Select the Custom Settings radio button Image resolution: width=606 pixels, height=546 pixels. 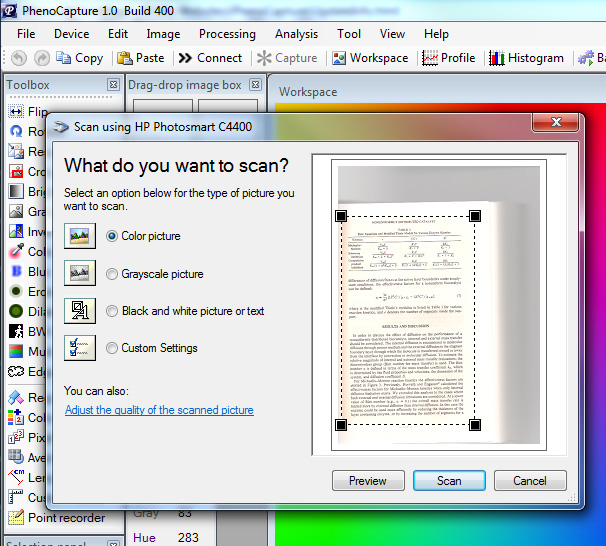[x=112, y=348]
